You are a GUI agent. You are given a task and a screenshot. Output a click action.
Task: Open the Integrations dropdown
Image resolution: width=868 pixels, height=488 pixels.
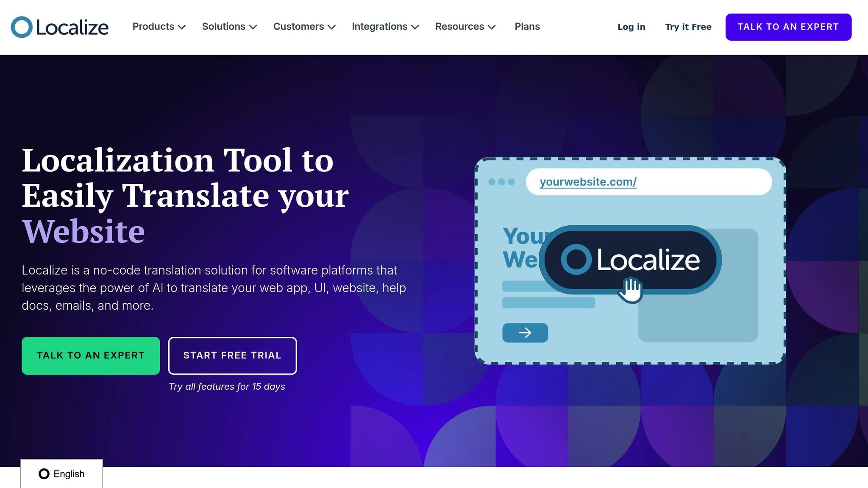[x=385, y=26]
